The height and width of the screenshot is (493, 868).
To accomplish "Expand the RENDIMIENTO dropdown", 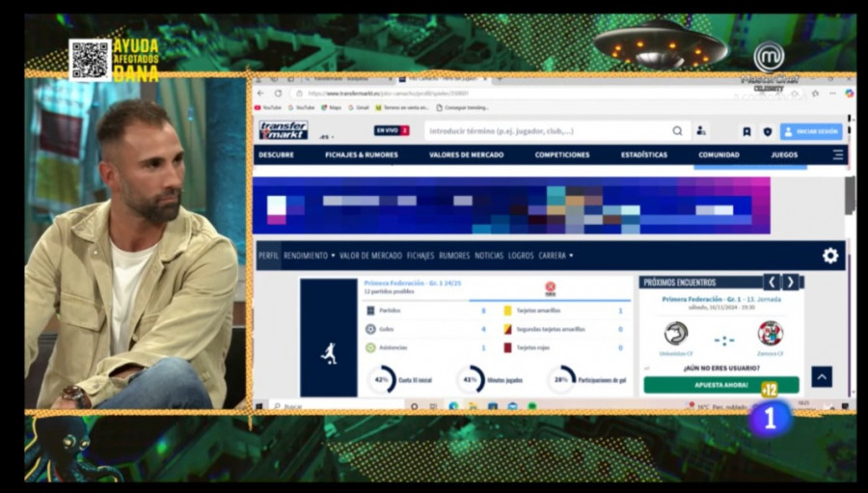I will click(309, 256).
